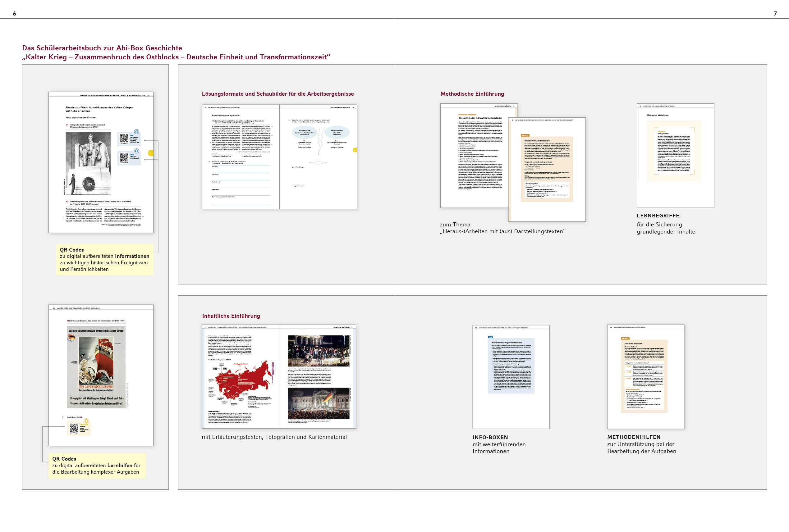This screenshot has width=789, height=532.
Task: Click the QR code for 'Wer war Fidel Castro?'
Action: tap(124, 157)
